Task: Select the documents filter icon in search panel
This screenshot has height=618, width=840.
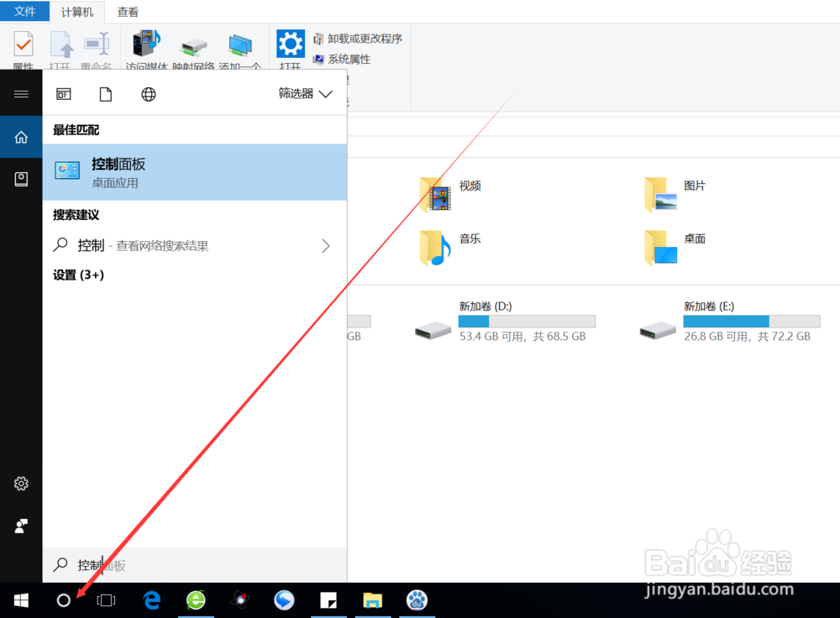Action: pyautogui.click(x=104, y=93)
